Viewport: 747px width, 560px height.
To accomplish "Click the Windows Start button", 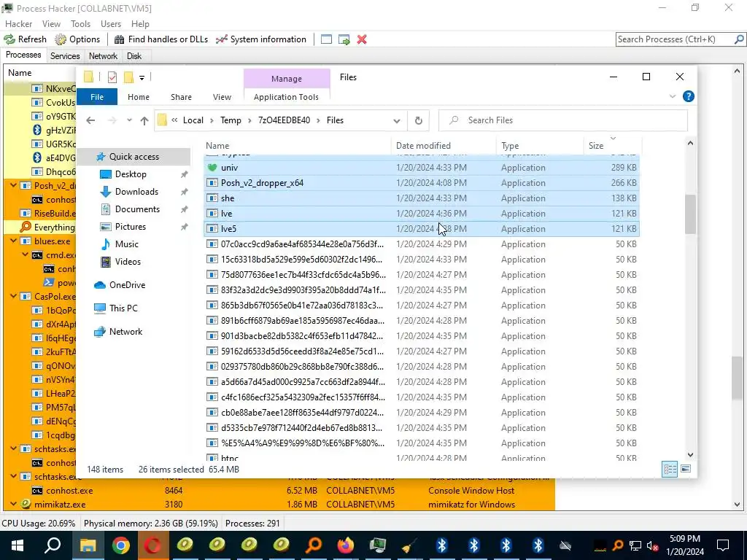I will (18, 545).
